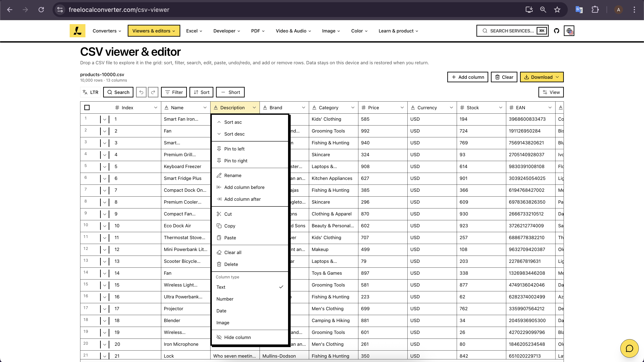Expand row 5 details chevron

click(105, 166)
